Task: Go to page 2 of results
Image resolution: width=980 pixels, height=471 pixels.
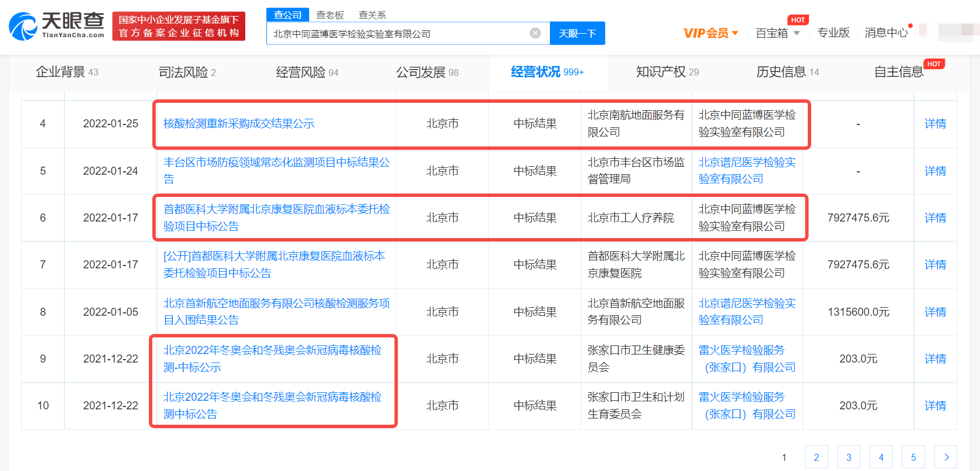Action: tap(816, 457)
